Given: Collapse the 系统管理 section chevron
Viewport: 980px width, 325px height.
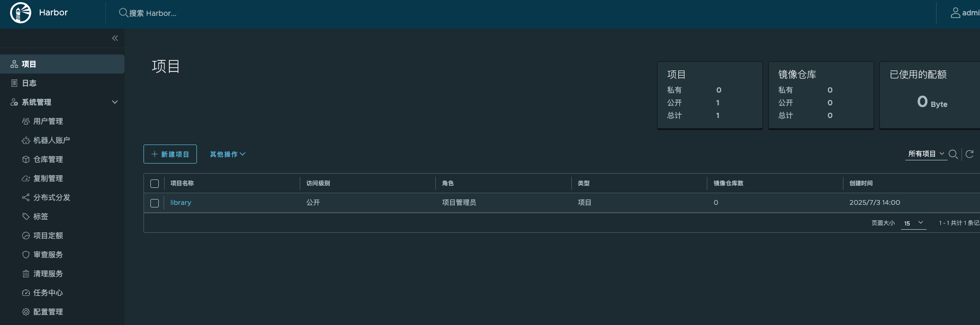Looking at the screenshot, I should (115, 102).
